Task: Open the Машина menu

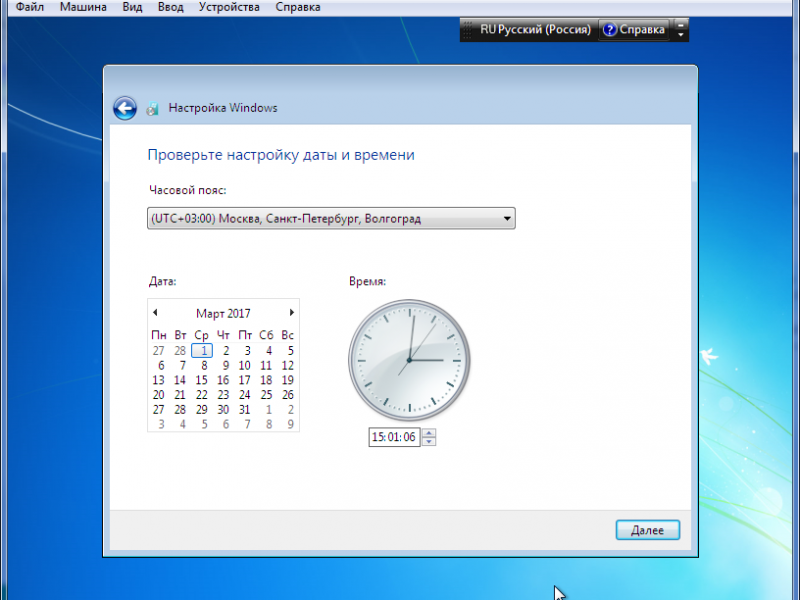Action: click(x=83, y=7)
